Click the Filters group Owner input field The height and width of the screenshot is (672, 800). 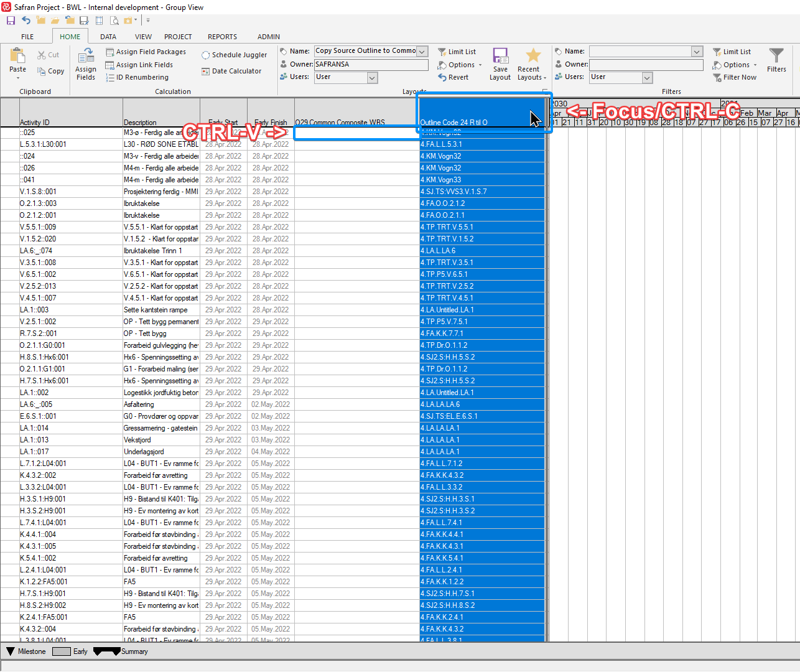coord(646,64)
